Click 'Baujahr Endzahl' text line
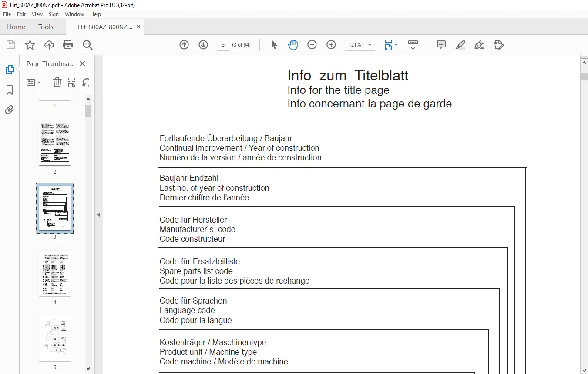 point(189,178)
